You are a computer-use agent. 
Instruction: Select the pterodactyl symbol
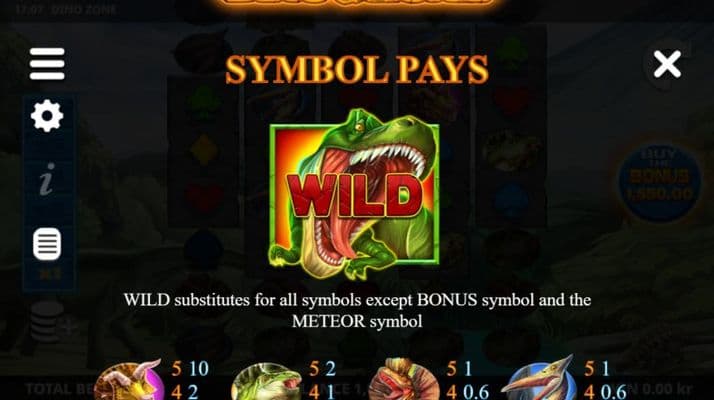pos(541,379)
